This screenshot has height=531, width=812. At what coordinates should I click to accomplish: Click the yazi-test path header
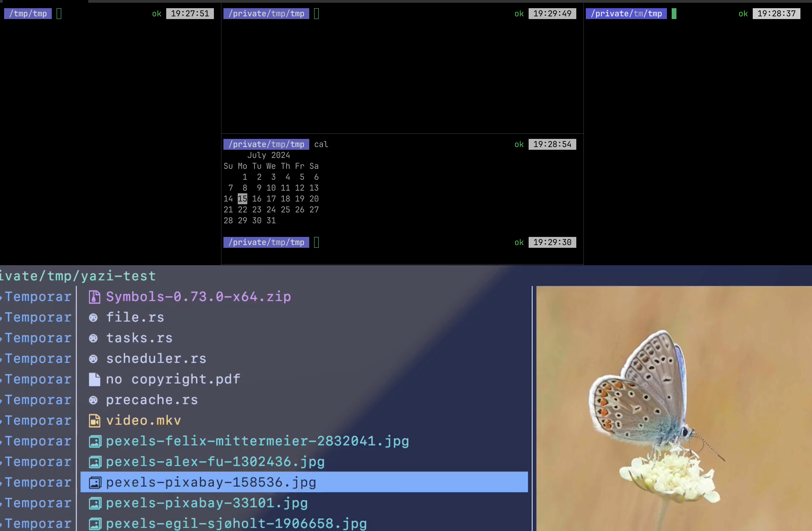78,276
